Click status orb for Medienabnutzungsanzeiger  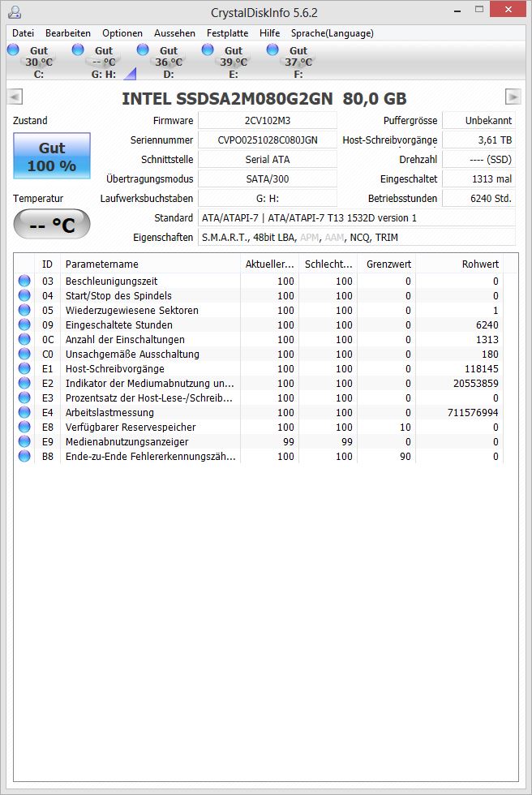coord(24,442)
